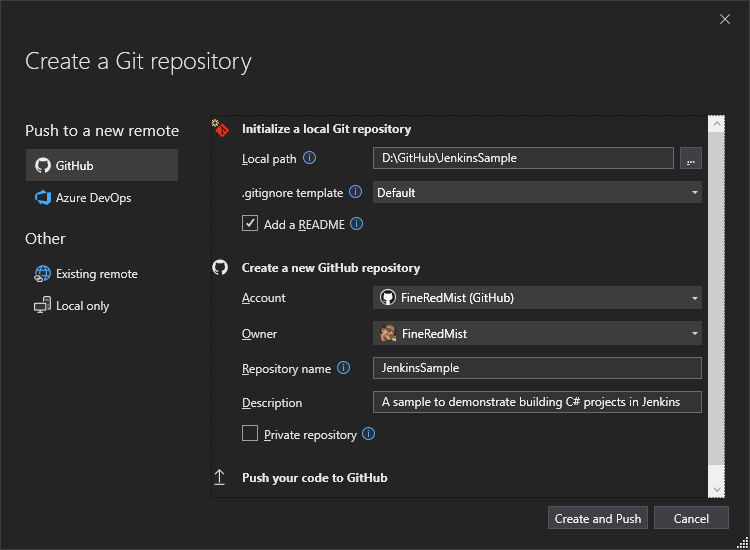Click the scrollbar down arrow
Image resolution: width=750 pixels, height=550 pixels.
(717, 489)
